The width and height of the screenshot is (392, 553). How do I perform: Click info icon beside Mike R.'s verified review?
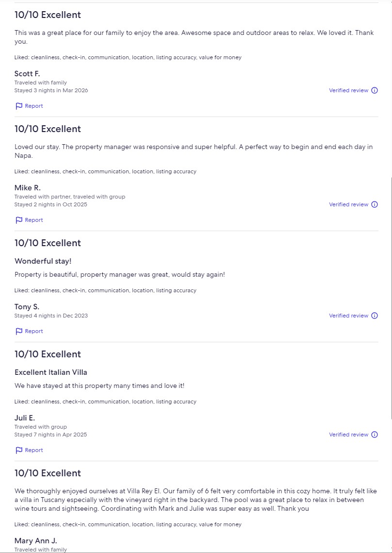375,204
